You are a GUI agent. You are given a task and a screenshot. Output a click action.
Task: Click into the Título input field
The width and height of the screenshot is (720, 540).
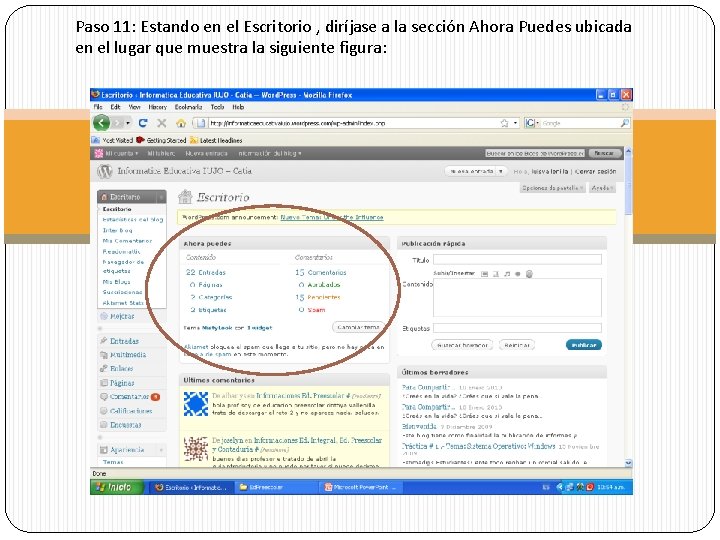pyautogui.click(x=517, y=260)
